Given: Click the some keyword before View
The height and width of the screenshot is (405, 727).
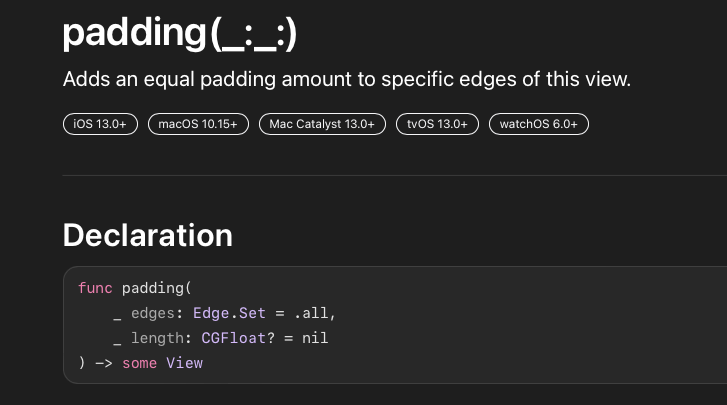Looking at the screenshot, I should (x=139, y=363).
